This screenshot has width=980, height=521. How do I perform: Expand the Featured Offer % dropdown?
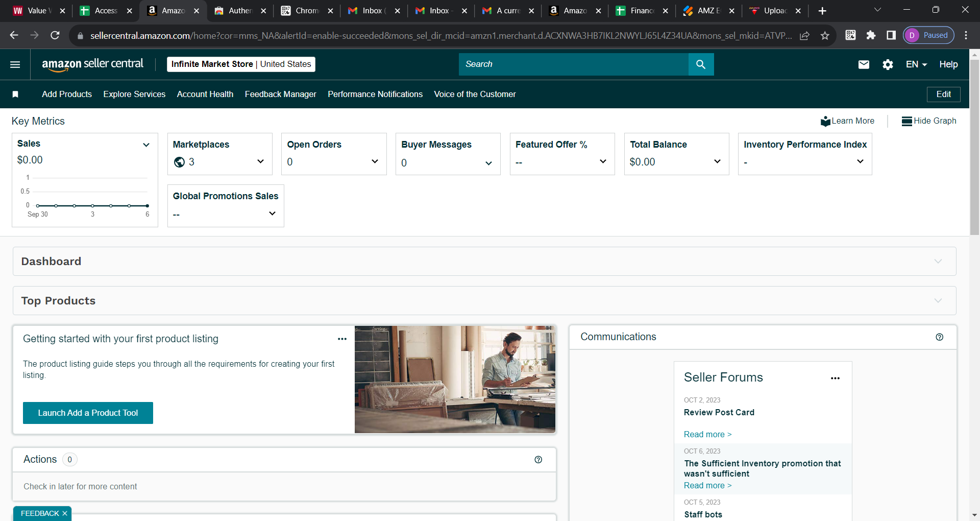tap(603, 161)
